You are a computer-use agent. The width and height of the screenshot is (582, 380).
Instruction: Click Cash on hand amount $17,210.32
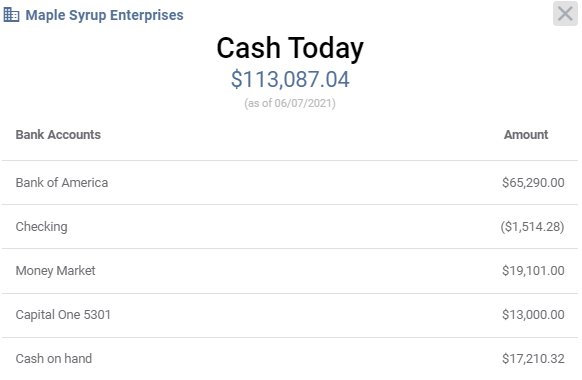pos(533,358)
